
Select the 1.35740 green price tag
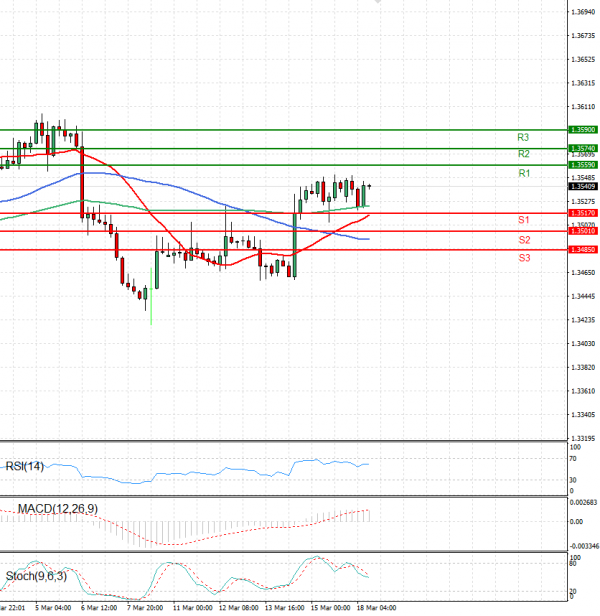583,148
